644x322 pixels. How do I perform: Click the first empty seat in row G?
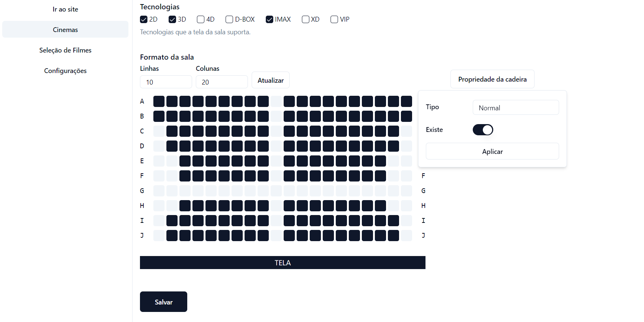tap(159, 191)
